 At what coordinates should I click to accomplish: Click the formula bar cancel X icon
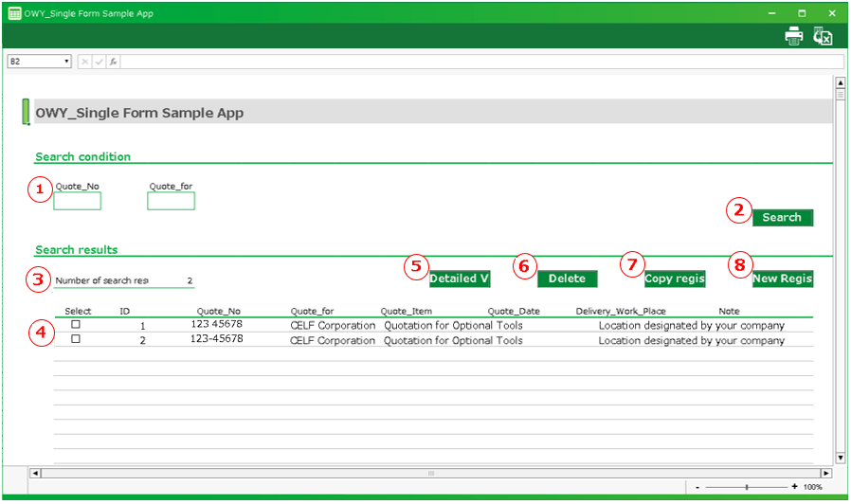click(84, 62)
